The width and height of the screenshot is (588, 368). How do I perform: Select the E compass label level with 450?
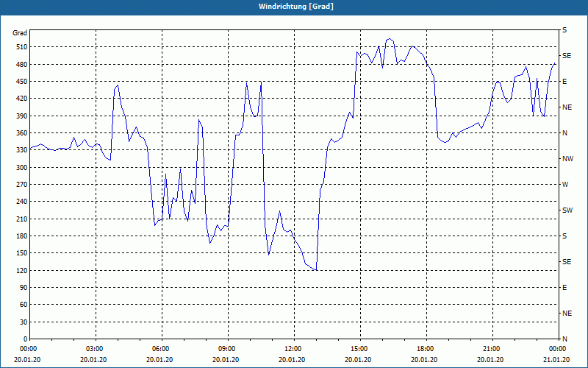click(564, 82)
